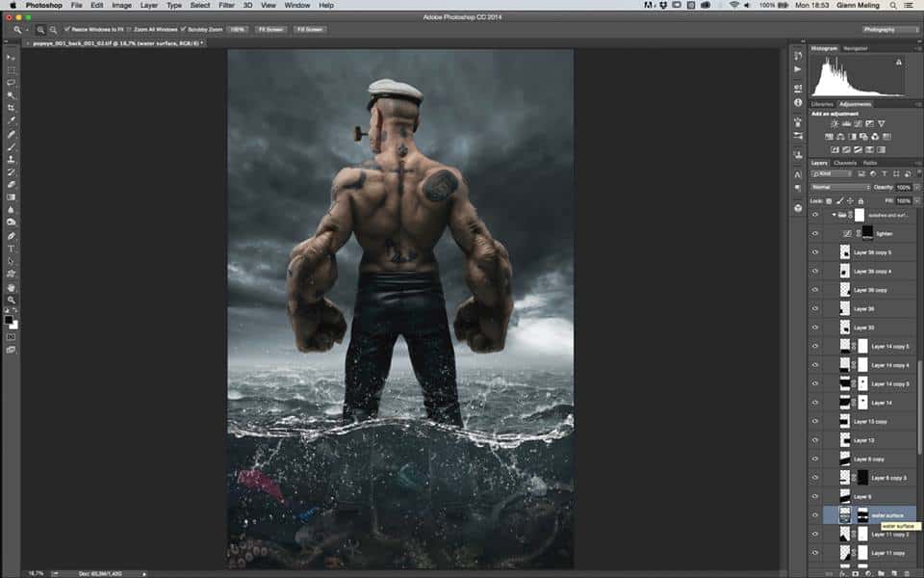Open the Filter menu

click(226, 6)
